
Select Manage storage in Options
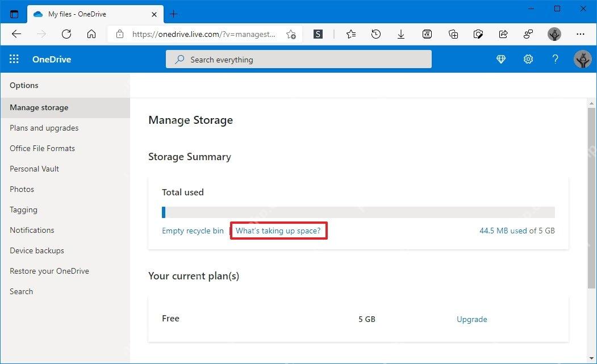[65, 108]
